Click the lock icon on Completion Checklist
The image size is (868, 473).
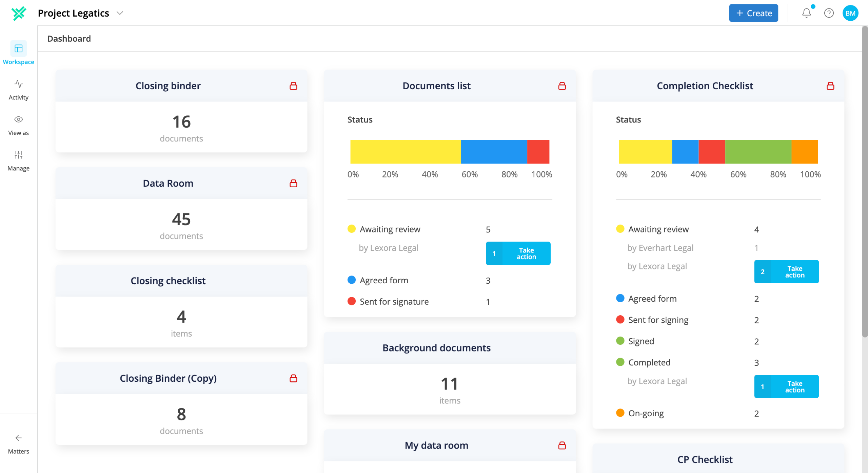830,86
